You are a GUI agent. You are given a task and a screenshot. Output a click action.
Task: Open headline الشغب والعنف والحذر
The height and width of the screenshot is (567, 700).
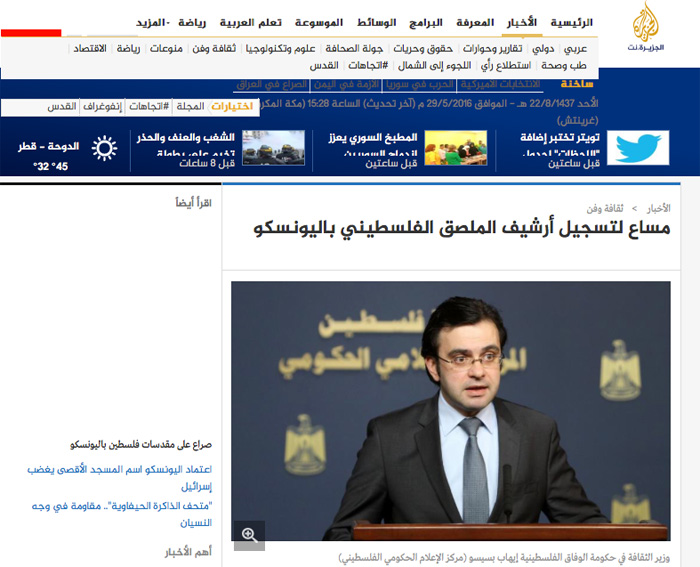[x=185, y=138]
